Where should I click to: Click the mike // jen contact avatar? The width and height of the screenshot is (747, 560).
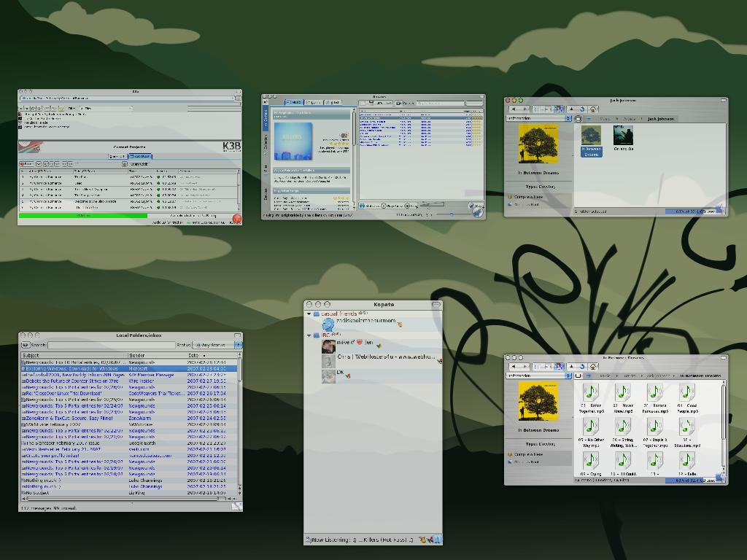328,346
